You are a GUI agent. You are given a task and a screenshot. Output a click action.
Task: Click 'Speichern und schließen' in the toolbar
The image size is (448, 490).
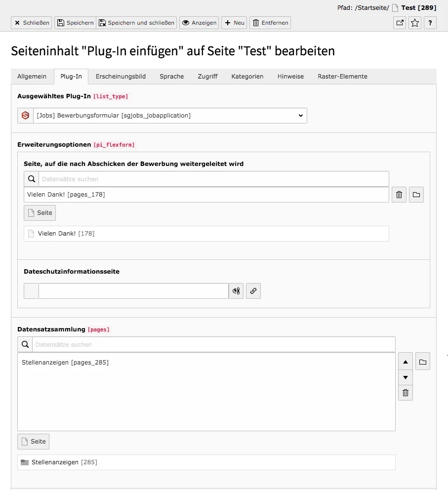pos(138,23)
